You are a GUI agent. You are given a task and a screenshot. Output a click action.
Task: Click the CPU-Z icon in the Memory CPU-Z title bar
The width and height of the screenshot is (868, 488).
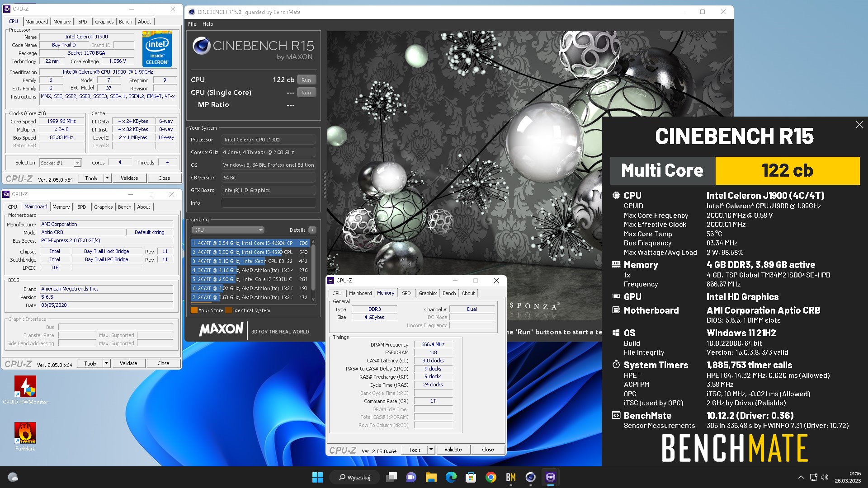[330, 281]
